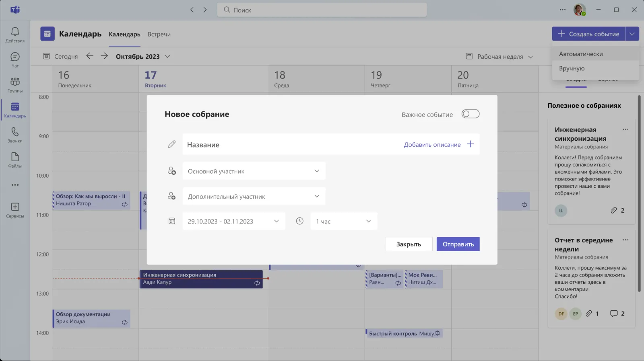Open Calls (Звонки) phone icon
Image resolution: width=644 pixels, height=361 pixels.
[x=15, y=135]
